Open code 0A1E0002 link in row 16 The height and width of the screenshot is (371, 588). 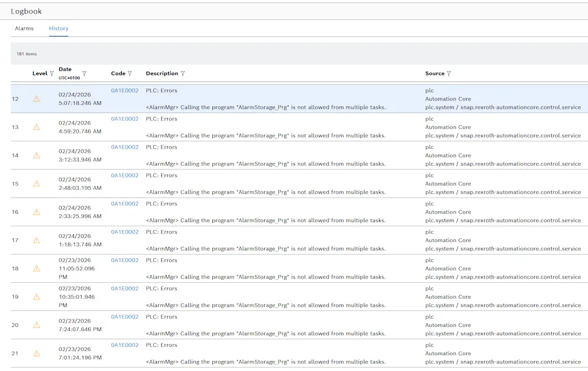point(125,203)
